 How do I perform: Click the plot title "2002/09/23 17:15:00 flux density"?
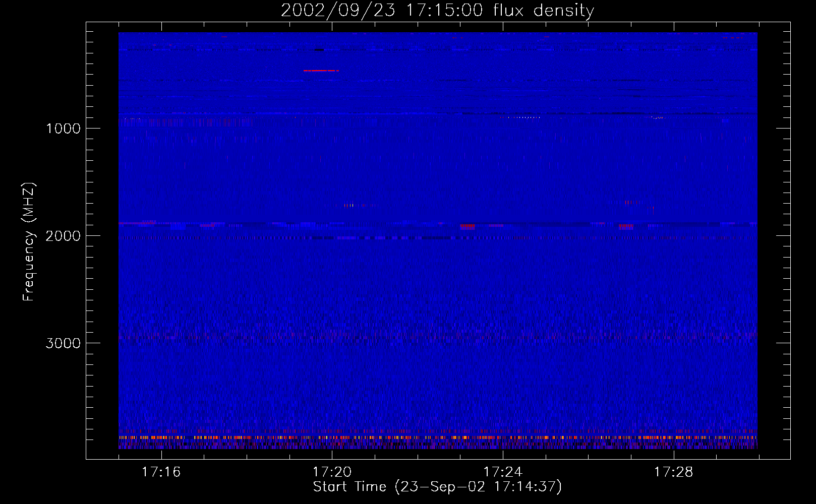coord(437,11)
